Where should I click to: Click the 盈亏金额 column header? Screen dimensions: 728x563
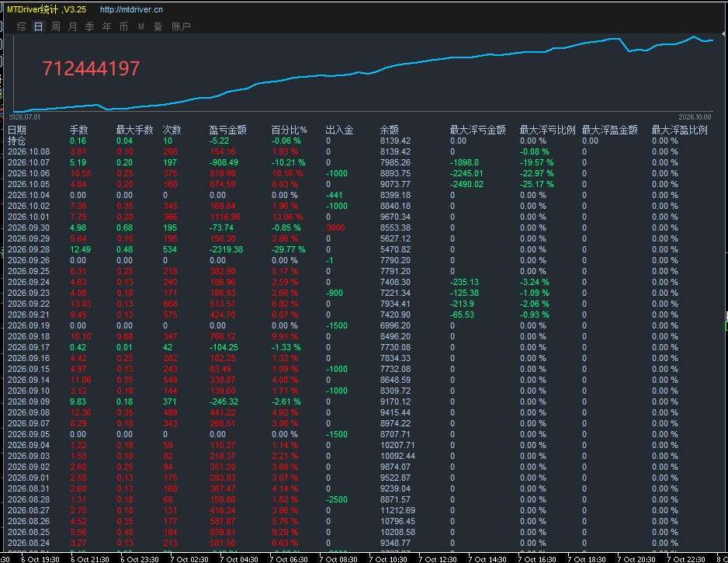coord(228,130)
